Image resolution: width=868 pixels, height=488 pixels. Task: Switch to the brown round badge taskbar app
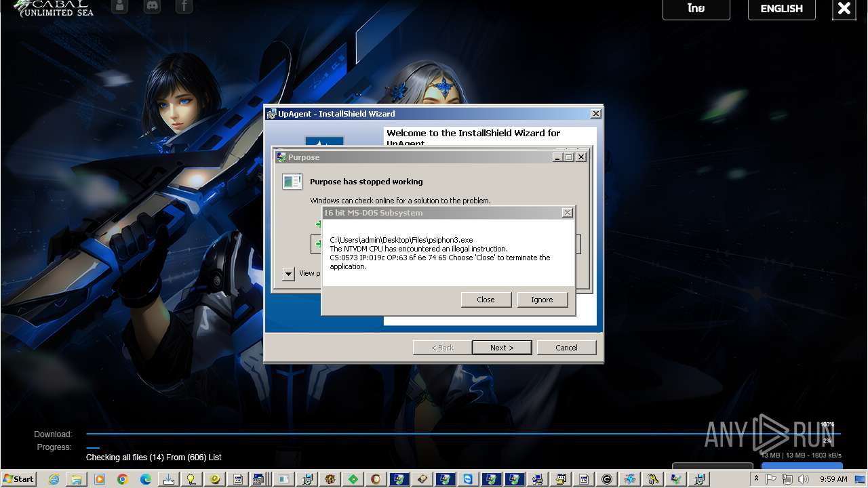(376, 479)
